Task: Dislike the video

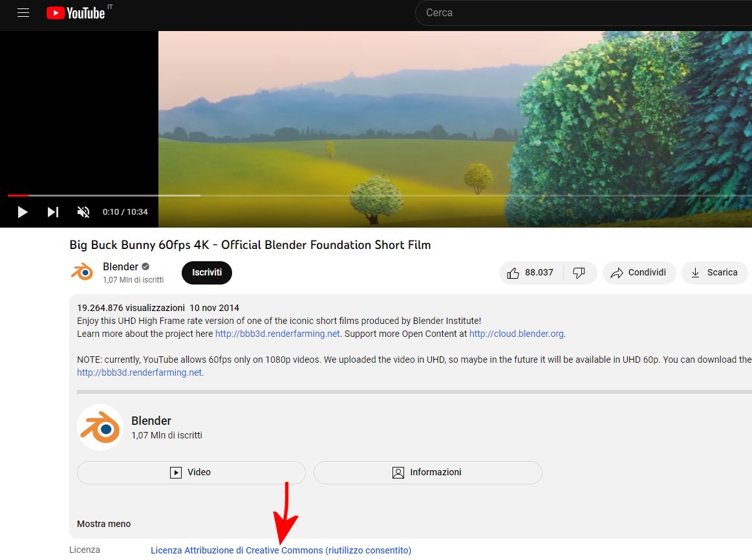Action: (x=579, y=273)
